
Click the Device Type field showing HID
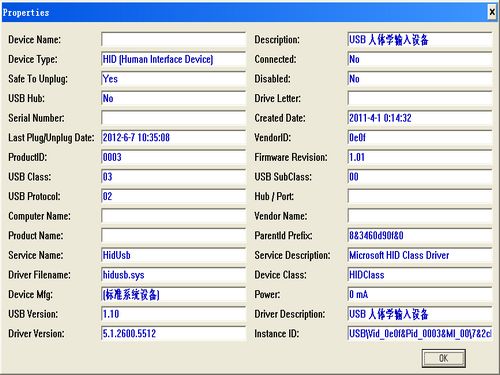173,59
